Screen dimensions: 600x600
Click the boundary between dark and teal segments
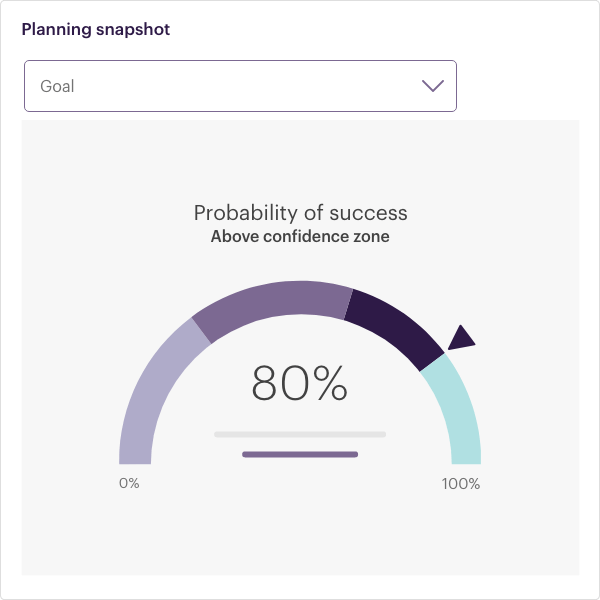coord(432,362)
